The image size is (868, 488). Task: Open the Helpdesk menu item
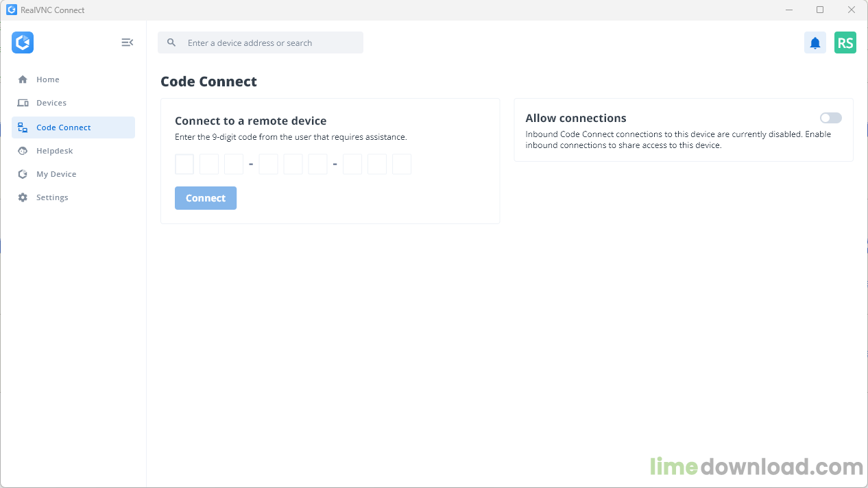click(x=55, y=151)
